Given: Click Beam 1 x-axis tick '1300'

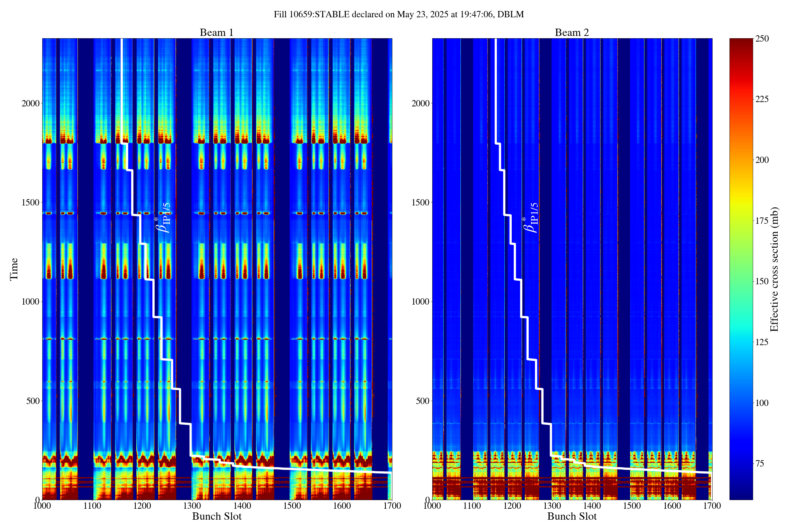Looking at the screenshot, I should pos(192,506).
